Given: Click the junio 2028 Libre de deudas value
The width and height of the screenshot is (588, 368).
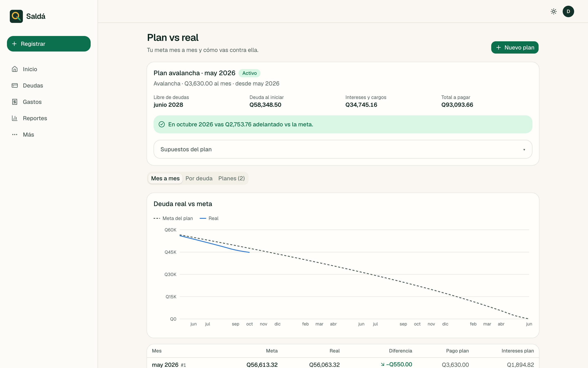Looking at the screenshot, I should (168, 105).
